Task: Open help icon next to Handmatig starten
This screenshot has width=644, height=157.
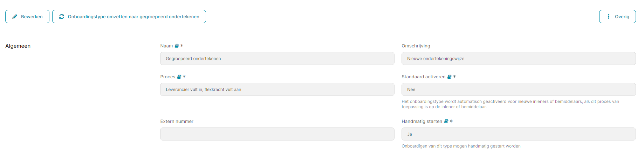Action: pyautogui.click(x=446, y=122)
